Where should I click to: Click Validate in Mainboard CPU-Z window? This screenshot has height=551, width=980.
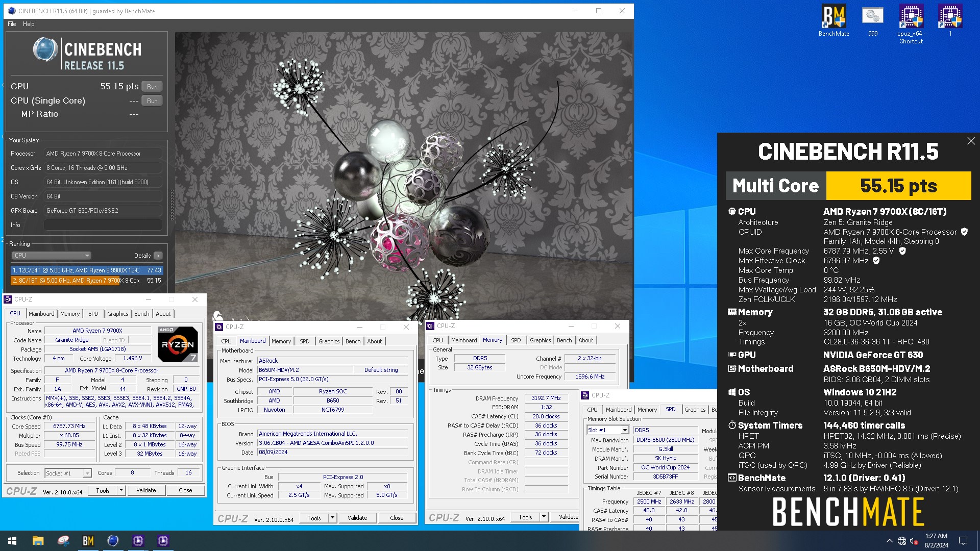(x=357, y=518)
